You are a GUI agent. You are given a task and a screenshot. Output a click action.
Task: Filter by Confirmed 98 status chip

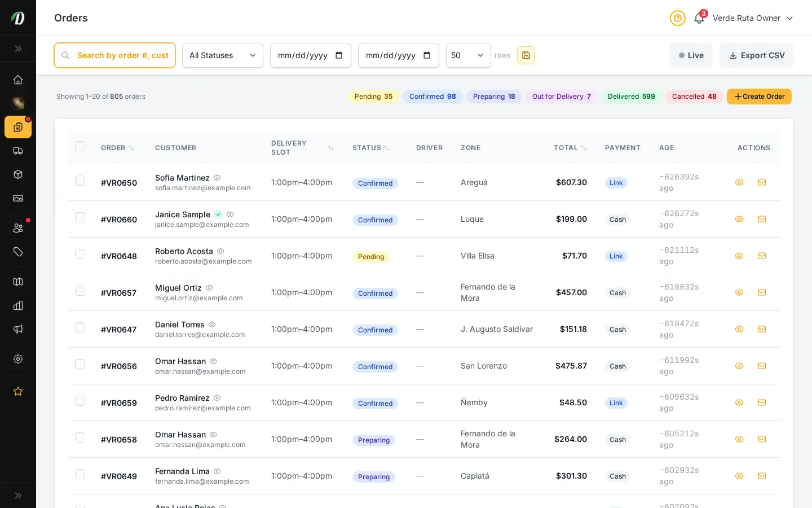coord(433,97)
